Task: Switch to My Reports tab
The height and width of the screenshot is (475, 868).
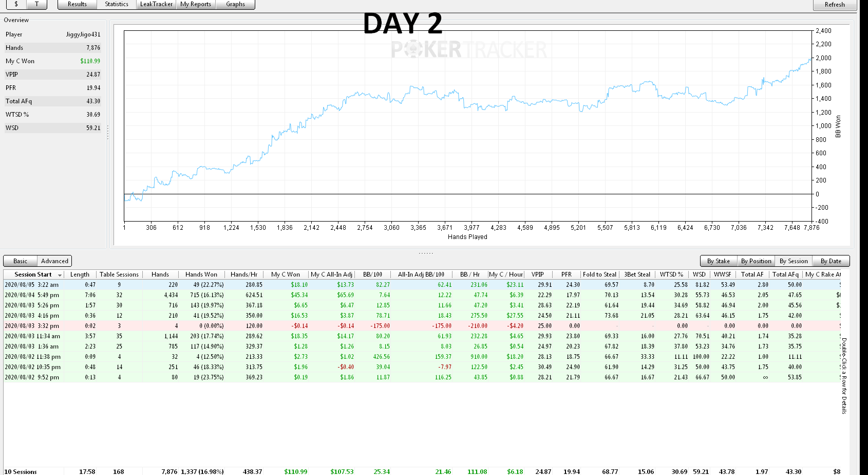Action: 196,4
